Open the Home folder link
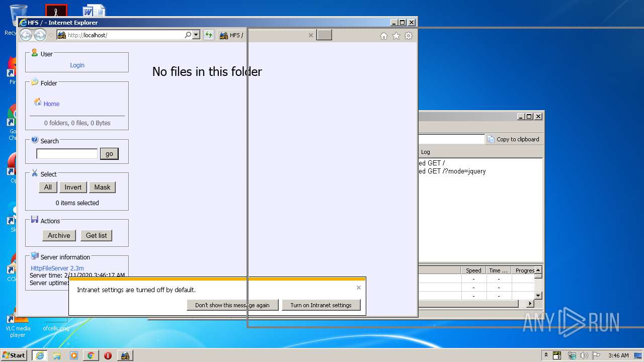 [x=51, y=104]
